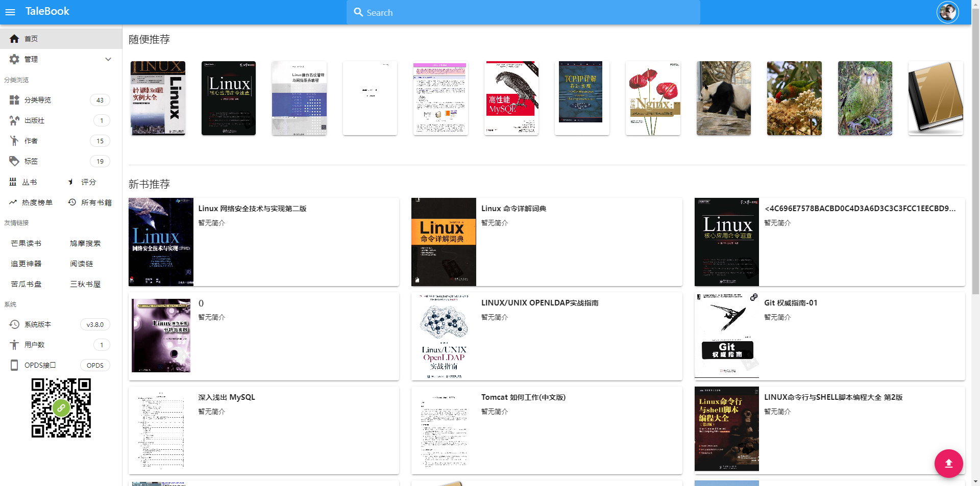Open the green kakapo parrot cover

(865, 98)
